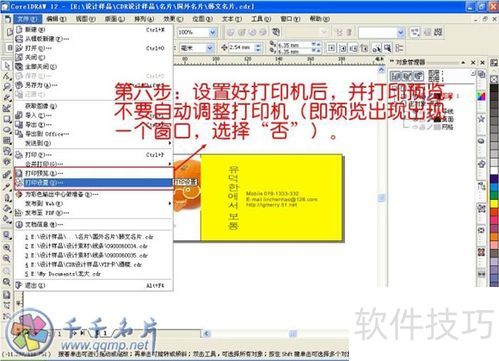The image size is (499, 361).
Task: Expand the 合并打印 (Print Merge) submenu
Action: click(93, 164)
